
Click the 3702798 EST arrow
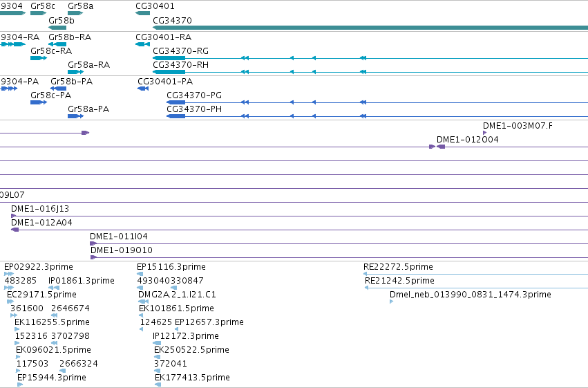(x=55, y=343)
